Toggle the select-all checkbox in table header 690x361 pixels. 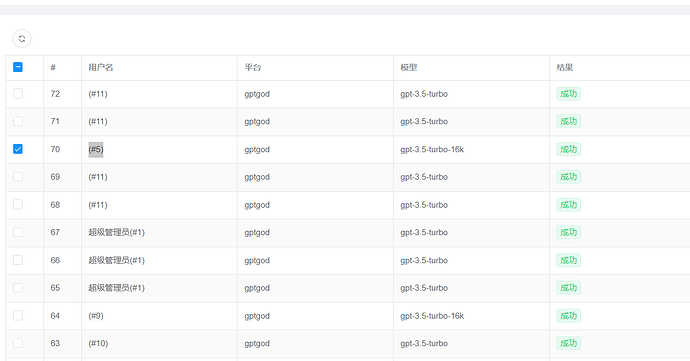(x=18, y=67)
